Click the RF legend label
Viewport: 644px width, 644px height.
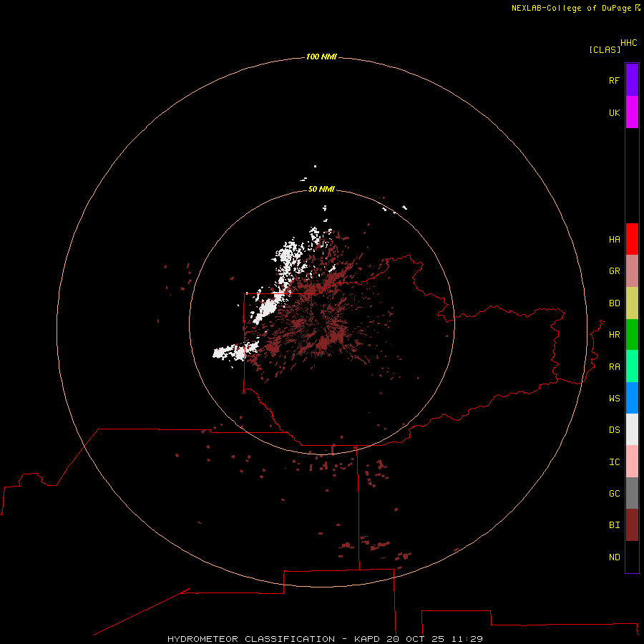click(x=614, y=80)
